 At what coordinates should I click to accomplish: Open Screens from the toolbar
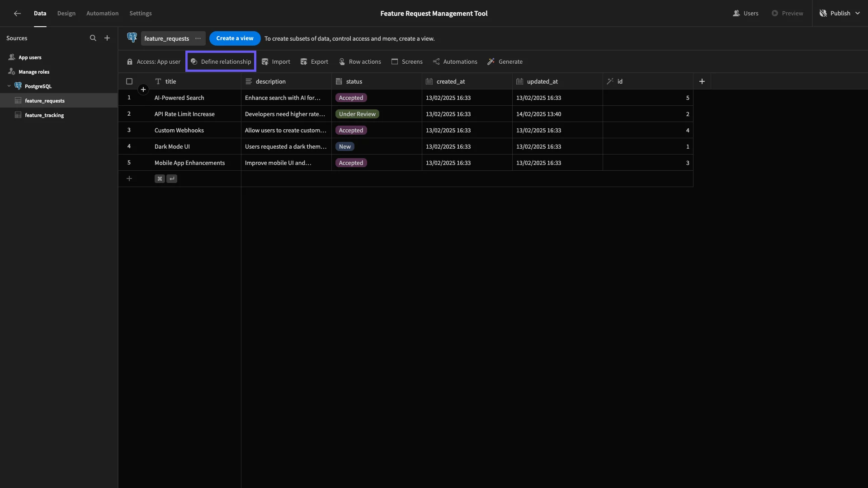click(x=407, y=62)
